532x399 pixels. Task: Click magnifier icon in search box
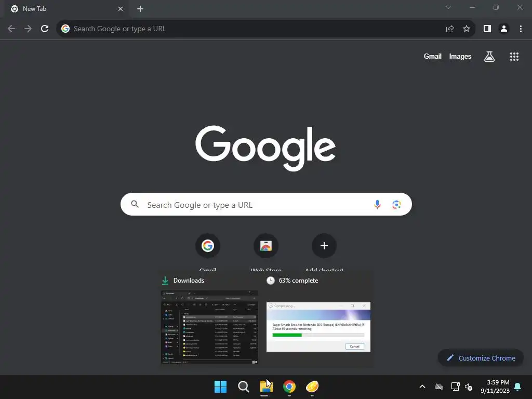tap(135, 204)
